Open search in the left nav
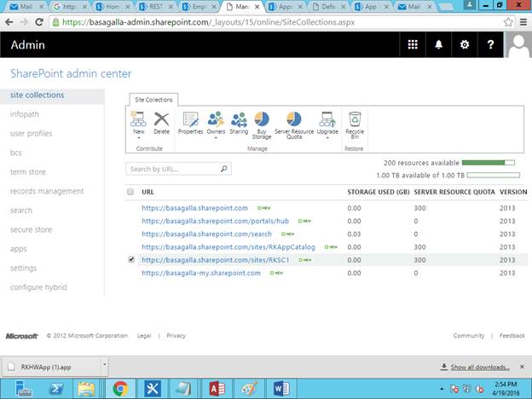 (x=21, y=211)
